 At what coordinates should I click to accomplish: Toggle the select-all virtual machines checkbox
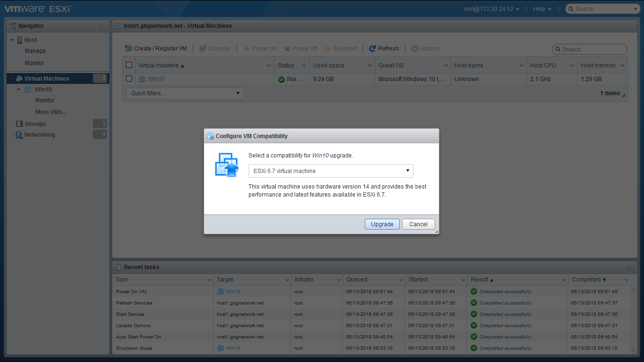tap(129, 65)
